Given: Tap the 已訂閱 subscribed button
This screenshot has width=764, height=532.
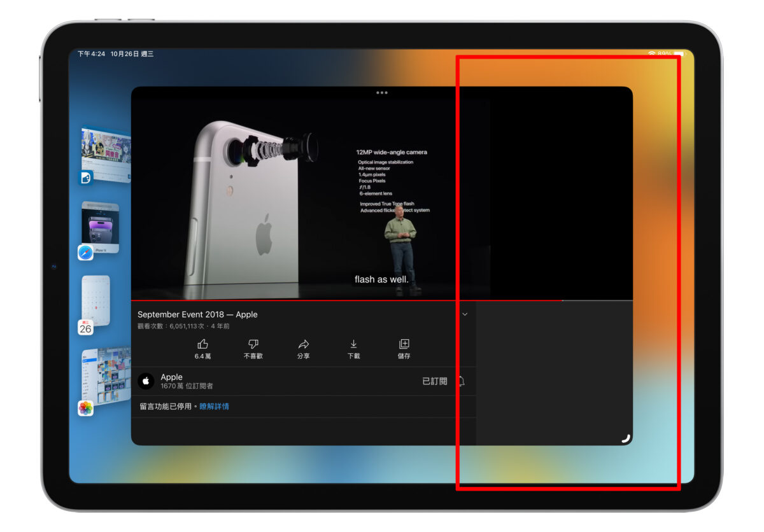Looking at the screenshot, I should [435, 381].
